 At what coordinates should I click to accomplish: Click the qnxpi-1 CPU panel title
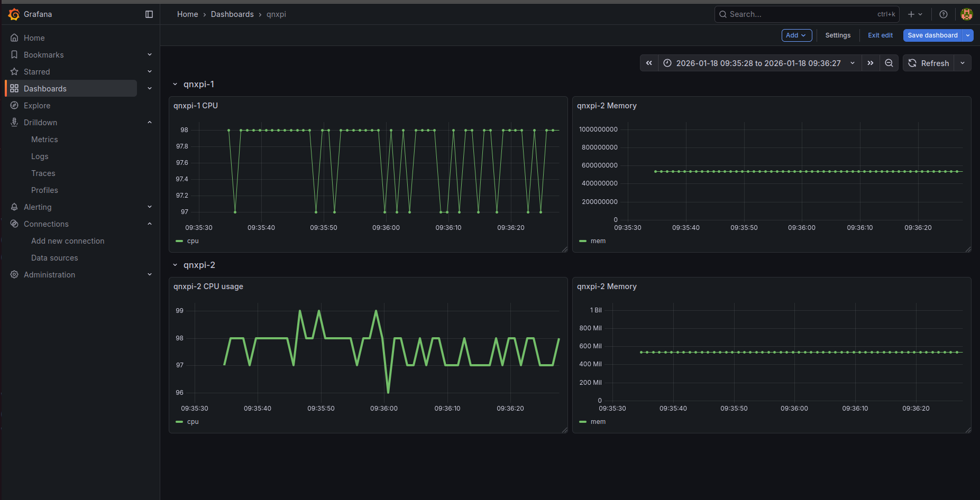coord(196,106)
